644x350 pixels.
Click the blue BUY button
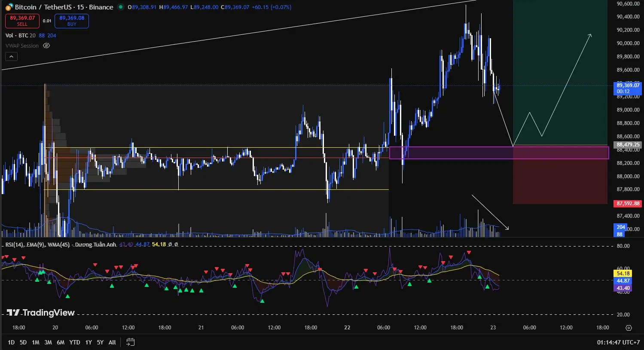(x=72, y=21)
